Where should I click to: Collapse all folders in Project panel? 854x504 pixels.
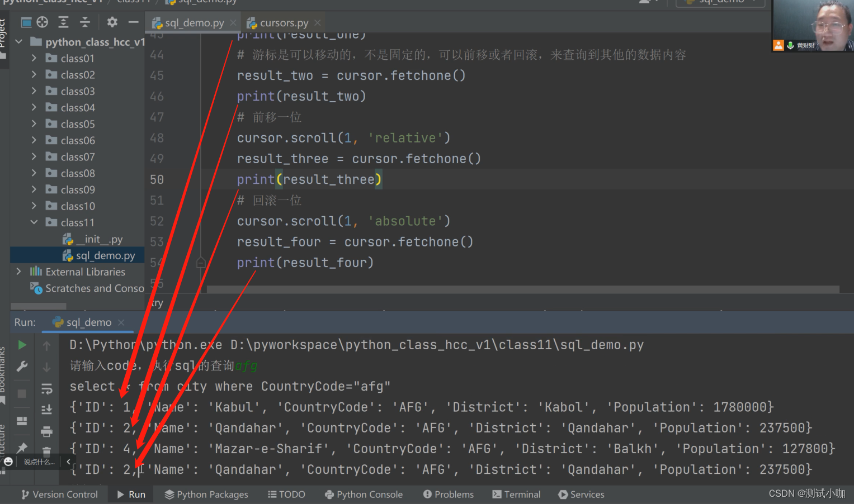click(85, 22)
